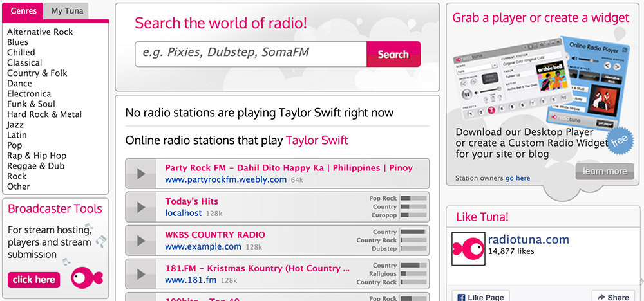Click the Broadcaster Tools heading

pyautogui.click(x=55, y=209)
